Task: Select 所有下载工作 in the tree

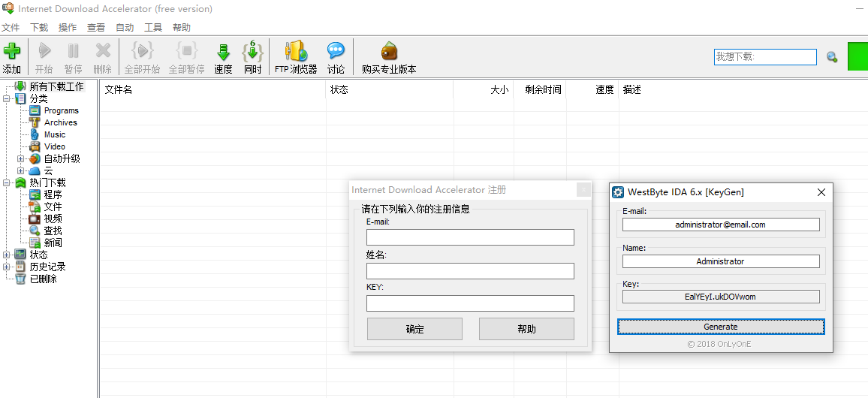Action: (56, 86)
